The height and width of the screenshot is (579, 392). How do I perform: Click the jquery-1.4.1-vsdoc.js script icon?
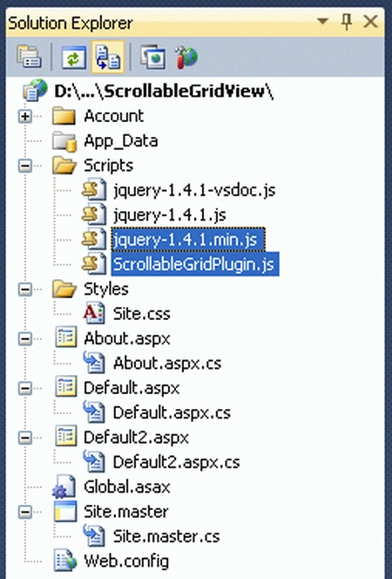click(x=94, y=190)
